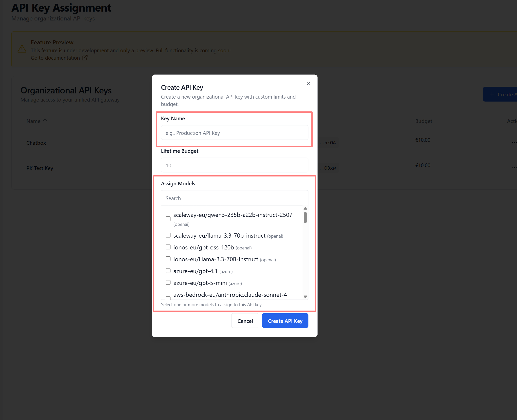Click the model Search box
Viewport: 517px width, 420px height.
[x=234, y=198]
